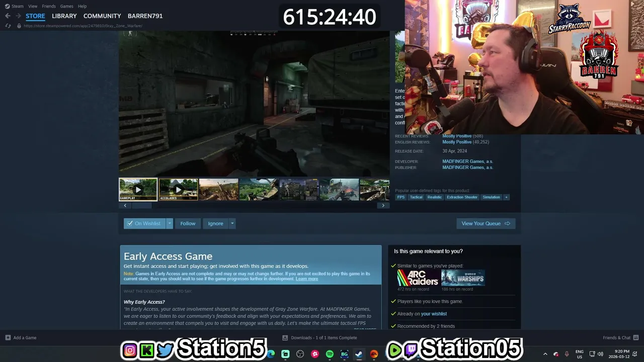This screenshot has width=644, height=362.
Task: Click the your wishlist link
Action: pyautogui.click(x=434, y=314)
